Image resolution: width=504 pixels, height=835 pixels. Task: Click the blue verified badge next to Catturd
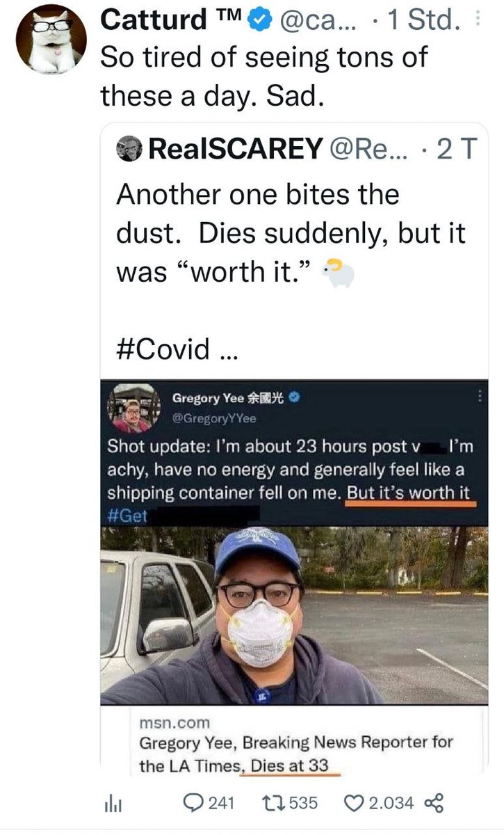pos(259,22)
